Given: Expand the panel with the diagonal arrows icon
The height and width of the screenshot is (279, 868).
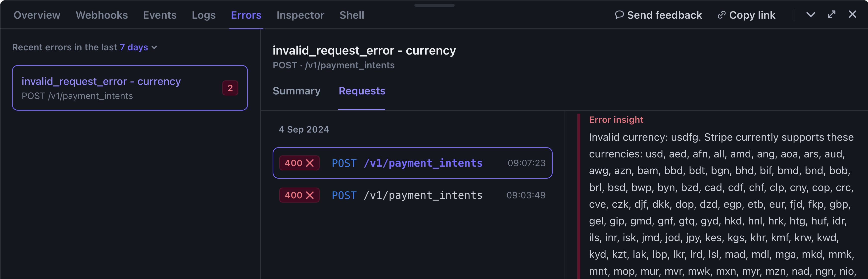Looking at the screenshot, I should tap(832, 14).
